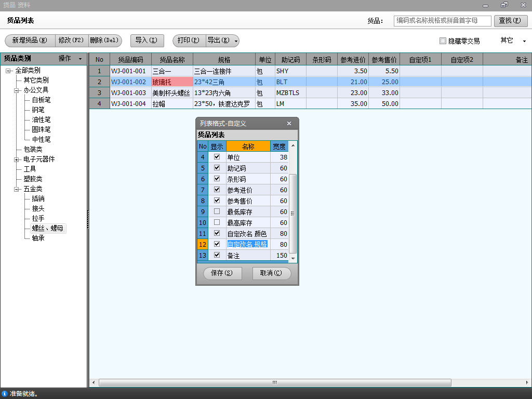
Task: Click the 保存(S) button
Action: click(x=222, y=273)
